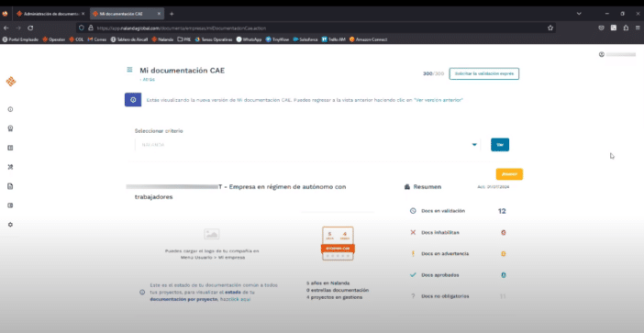Open the Seleccionar criterio dropdown arrow
The image size is (644, 333).
coord(474,145)
